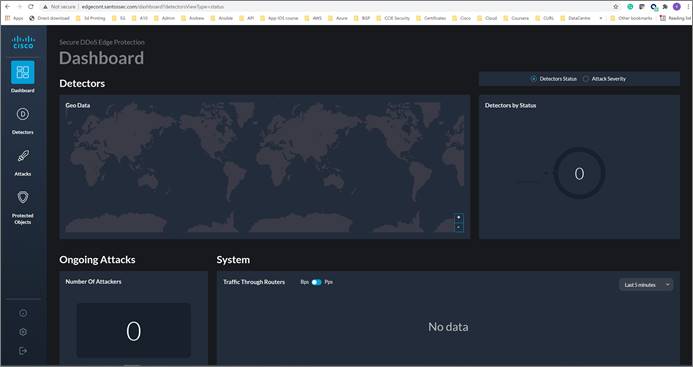This screenshot has height=367, width=693.
Task: Click the Number Of Attackers counter tile
Action: click(133, 331)
